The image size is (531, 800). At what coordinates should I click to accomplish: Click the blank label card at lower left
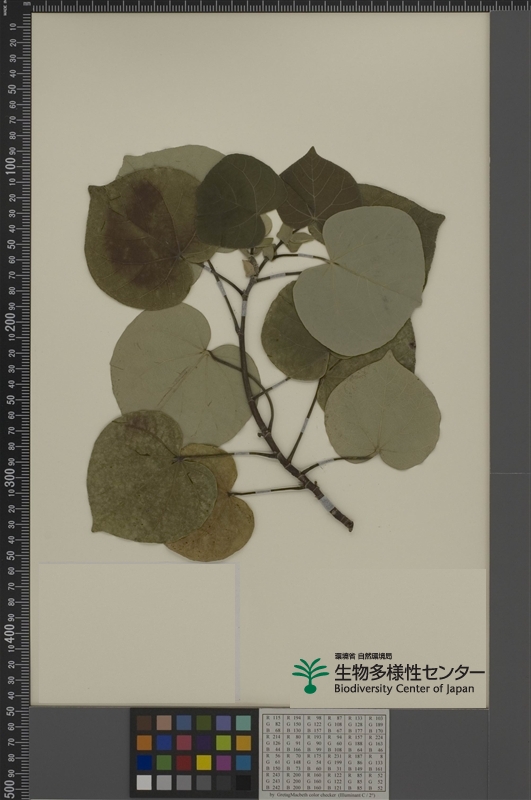pyautogui.click(x=137, y=633)
